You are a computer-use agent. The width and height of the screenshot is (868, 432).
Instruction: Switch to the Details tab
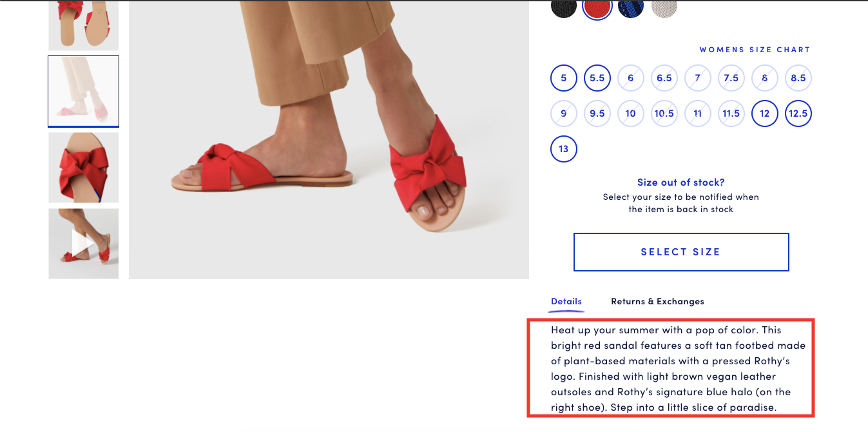[x=566, y=301]
